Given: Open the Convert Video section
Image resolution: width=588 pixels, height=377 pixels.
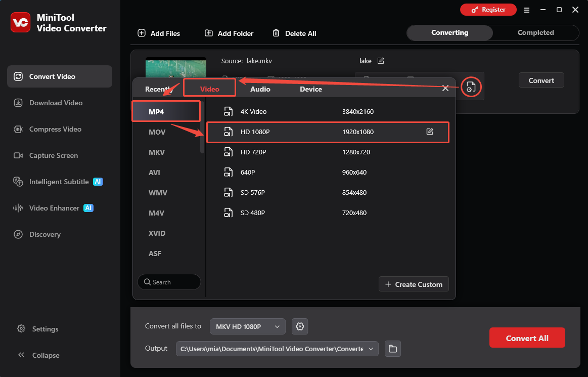Looking at the screenshot, I should tap(60, 76).
